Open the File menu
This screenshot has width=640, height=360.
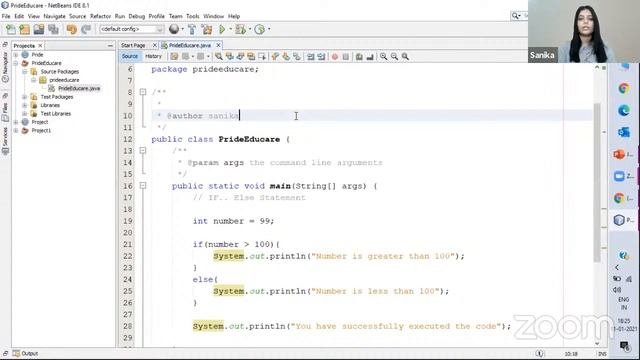coord(6,16)
